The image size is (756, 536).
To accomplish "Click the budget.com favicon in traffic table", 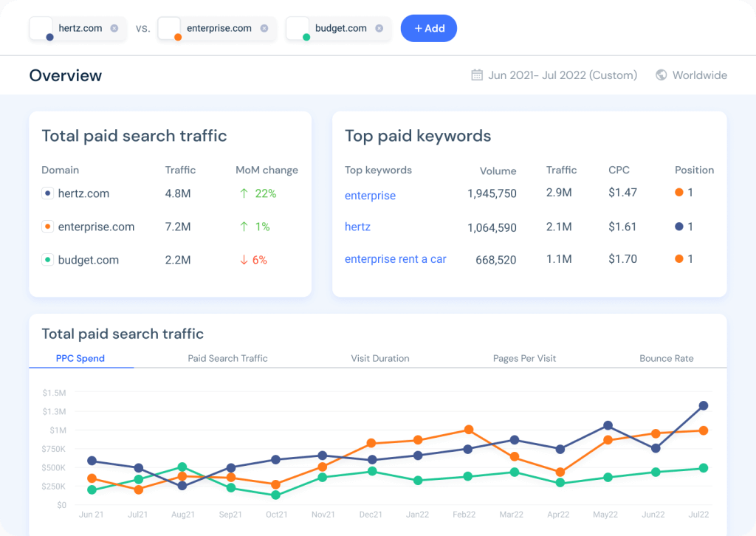I will pyautogui.click(x=48, y=260).
